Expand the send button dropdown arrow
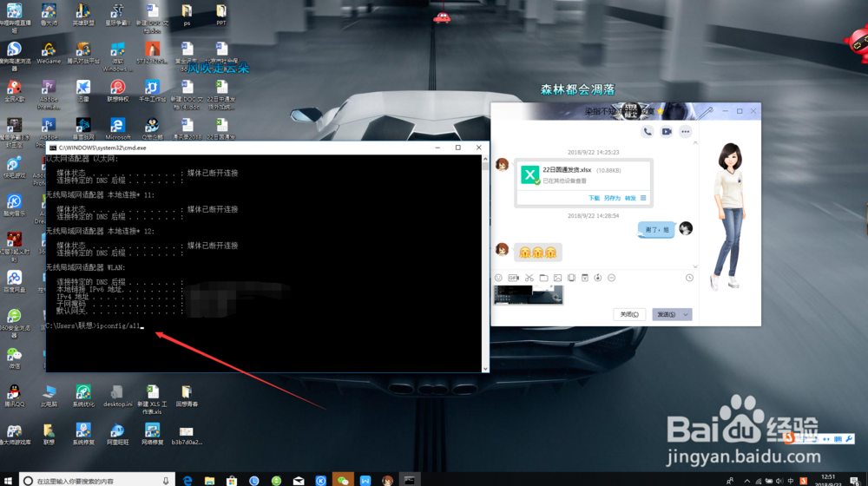The image size is (868, 486). click(x=686, y=314)
